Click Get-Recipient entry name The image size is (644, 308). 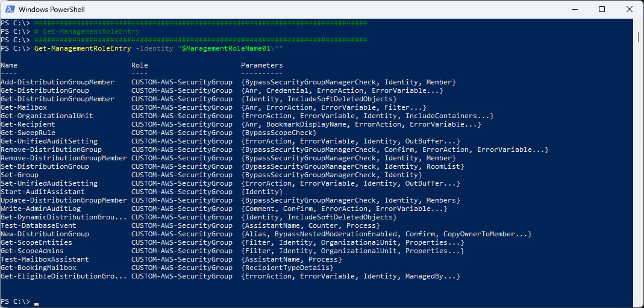coord(28,124)
